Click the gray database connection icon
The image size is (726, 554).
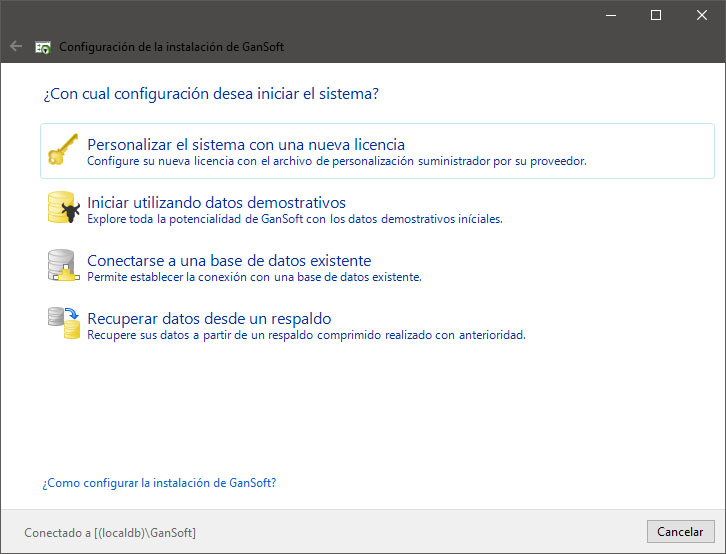(63, 265)
